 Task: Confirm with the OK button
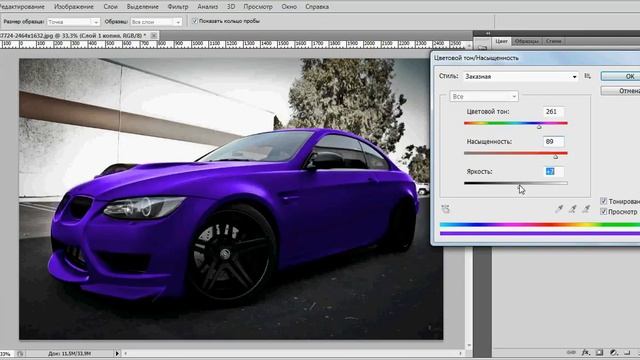(x=620, y=76)
